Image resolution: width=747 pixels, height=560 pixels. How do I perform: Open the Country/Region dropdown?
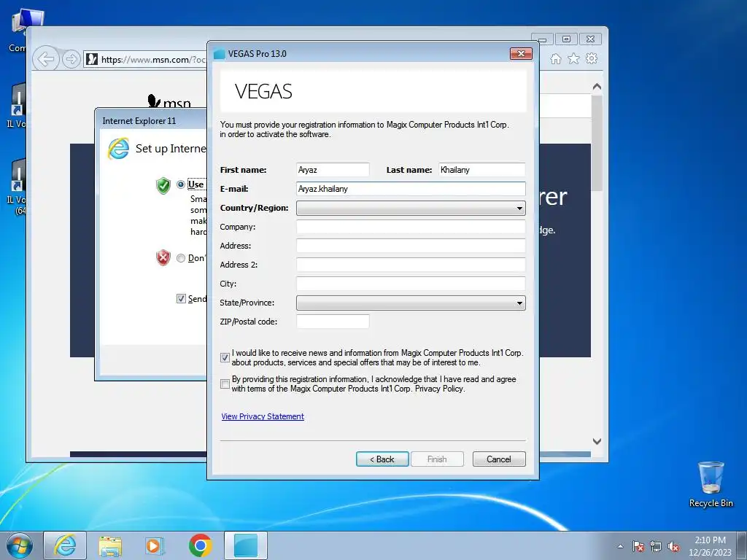[x=411, y=208]
